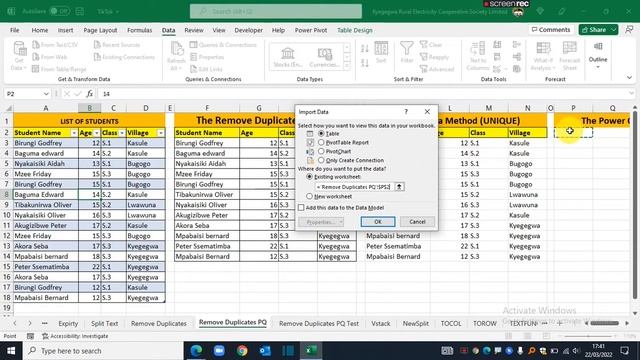The image size is (640, 360).
Task: Open the Name Box dropdown arrow
Action: coord(46,94)
